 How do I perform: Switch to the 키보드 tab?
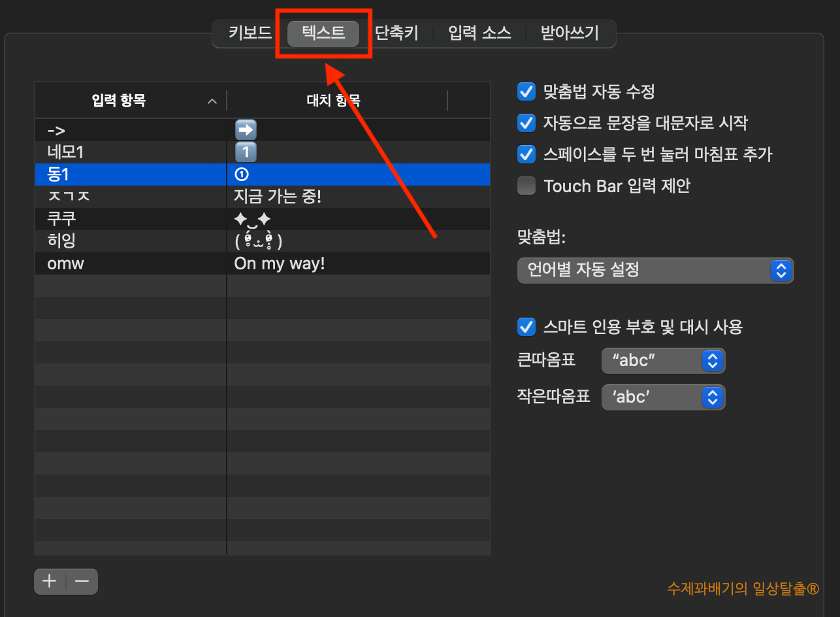(x=250, y=33)
